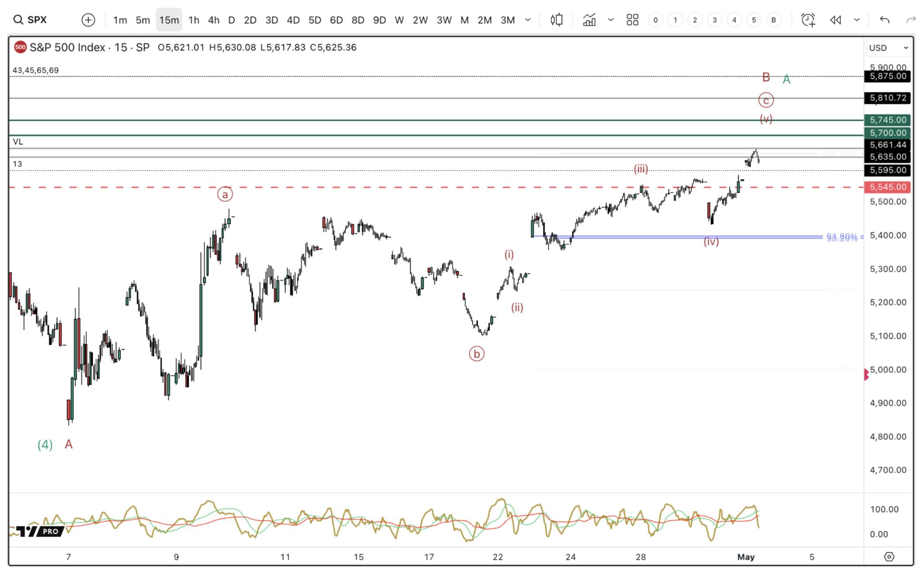Screen dimensions: 924x573
Task: Switch to the 3M timeframe
Action: [508, 20]
